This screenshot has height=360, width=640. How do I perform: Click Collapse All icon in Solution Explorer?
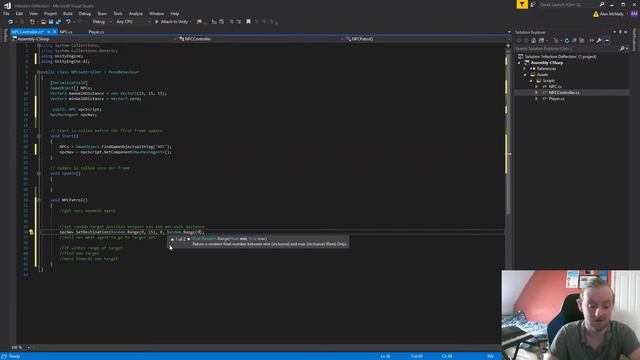click(x=574, y=40)
